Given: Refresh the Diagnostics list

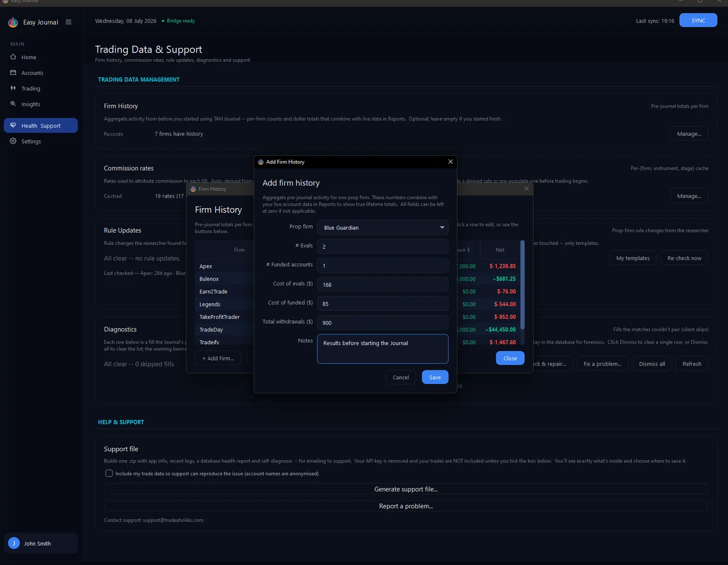Looking at the screenshot, I should tap(692, 364).
